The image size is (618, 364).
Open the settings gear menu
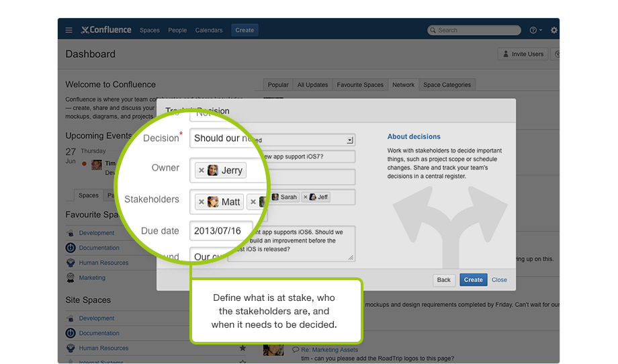click(x=554, y=30)
